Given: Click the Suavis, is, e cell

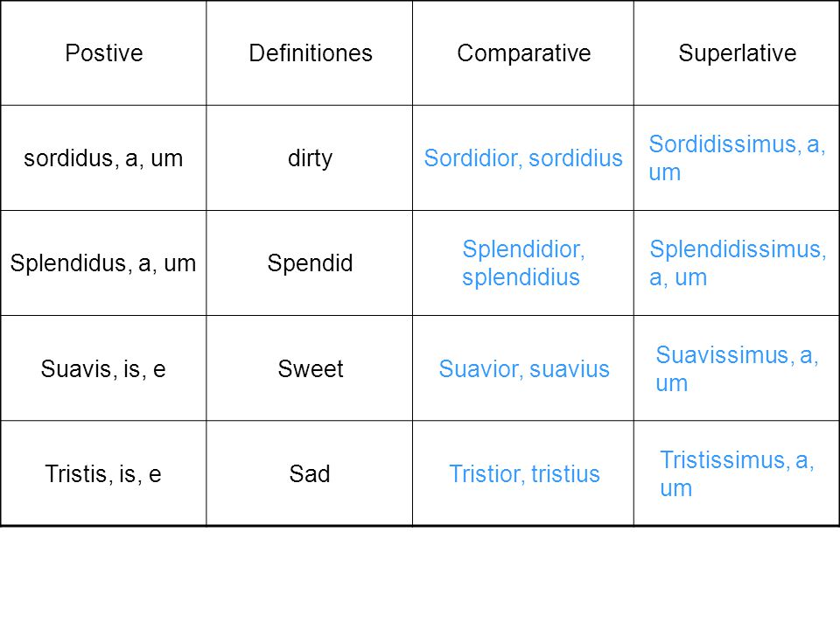Looking at the screenshot, I should (x=103, y=368).
